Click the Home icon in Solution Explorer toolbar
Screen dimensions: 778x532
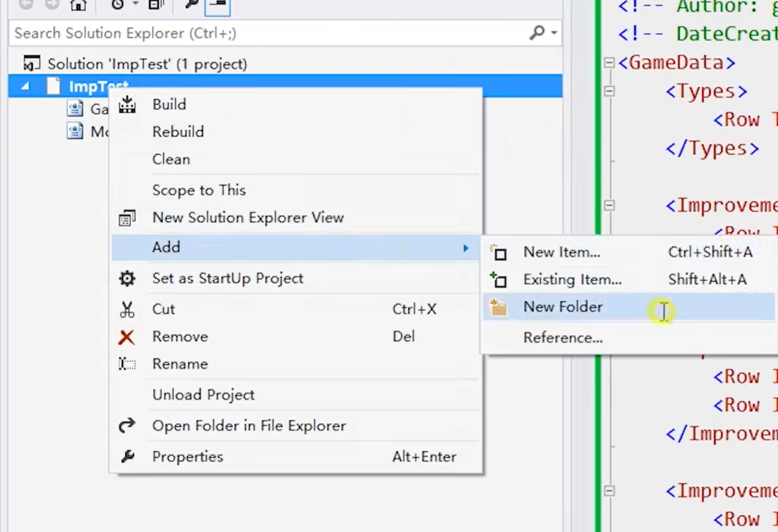tap(78, 5)
